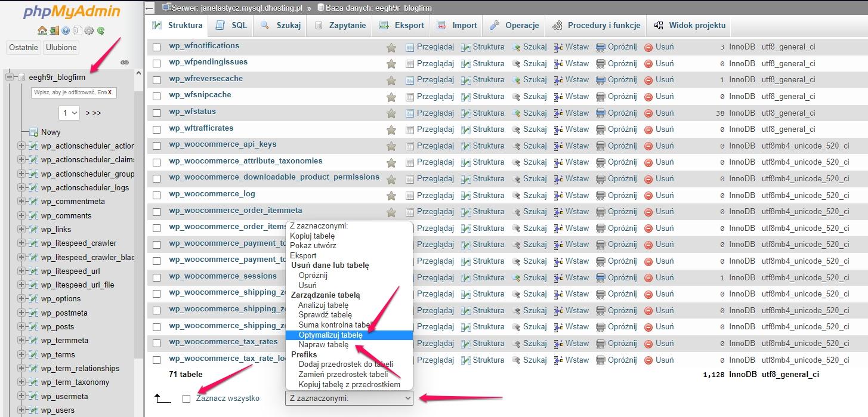Click the collapse arrow icon left of Serwer

tap(150, 8)
